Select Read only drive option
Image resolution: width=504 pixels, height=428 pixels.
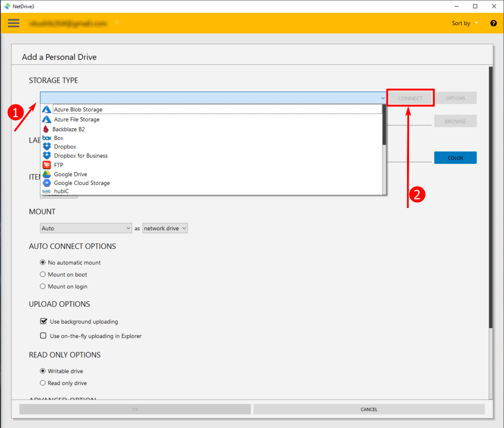click(43, 383)
